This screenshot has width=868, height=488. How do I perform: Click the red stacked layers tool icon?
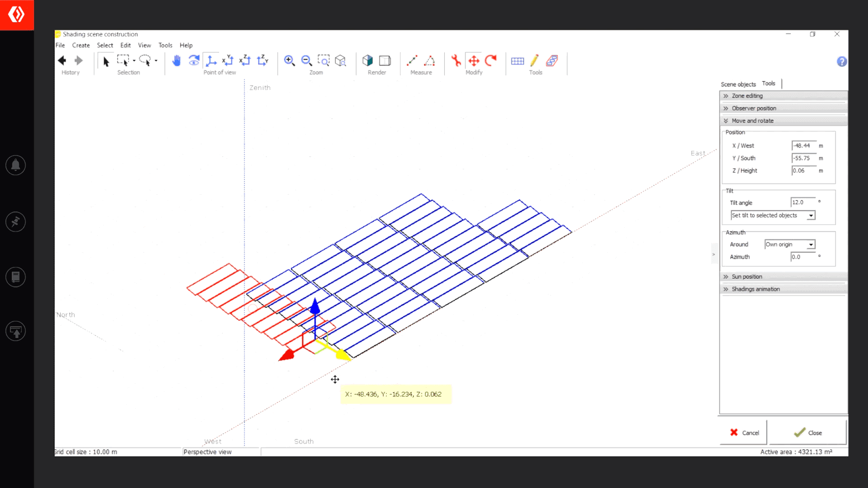click(552, 60)
